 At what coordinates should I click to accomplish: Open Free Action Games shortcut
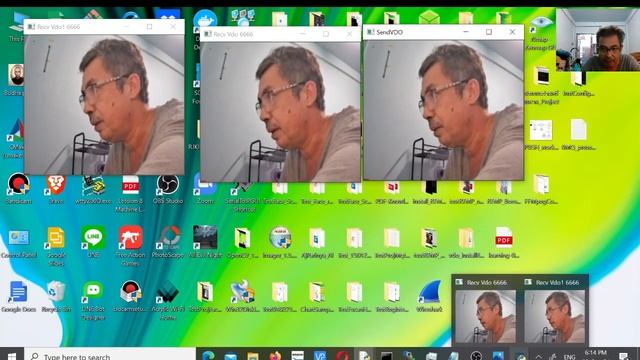tap(130, 245)
